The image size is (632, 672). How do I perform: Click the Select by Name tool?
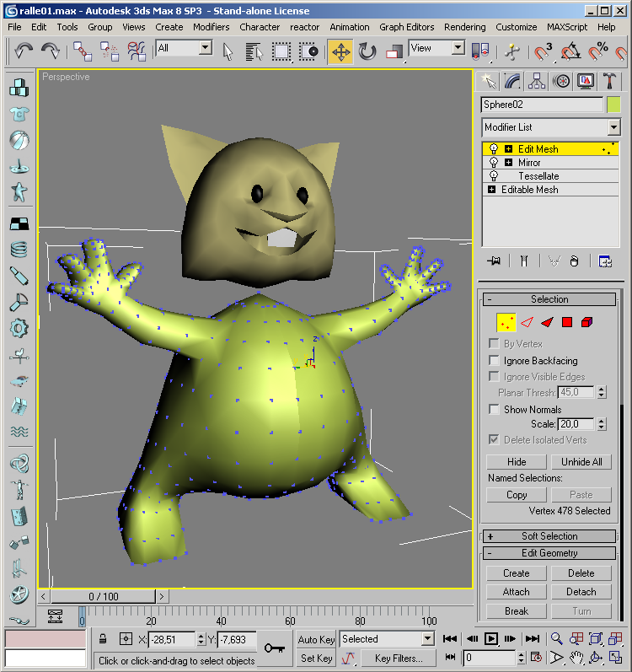254,51
